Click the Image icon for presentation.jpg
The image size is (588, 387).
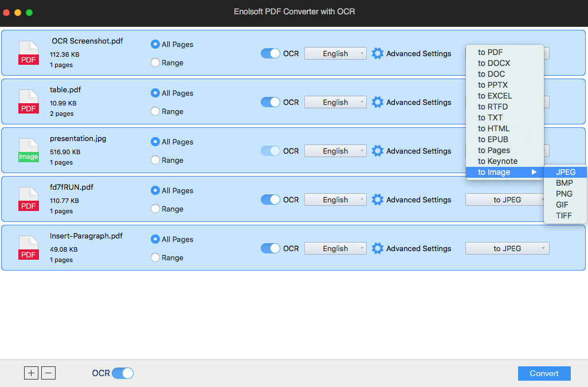tap(29, 150)
